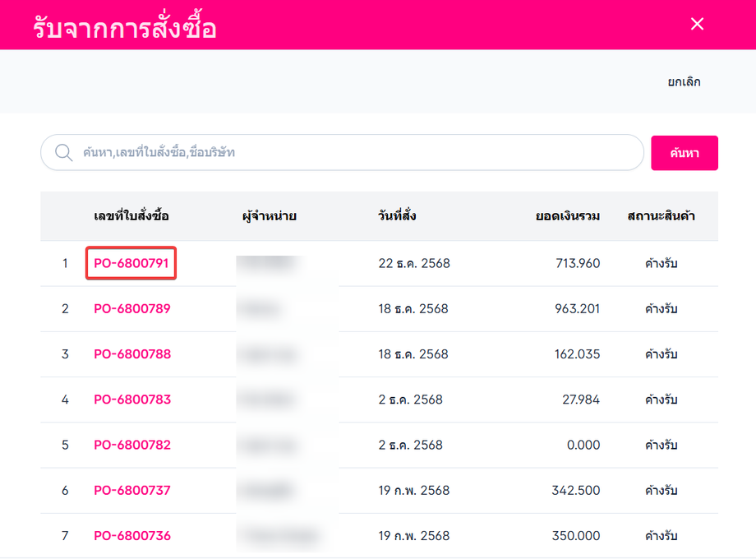Click the ยกเลิก cancel link
This screenshot has width=756, height=559.
684,81
